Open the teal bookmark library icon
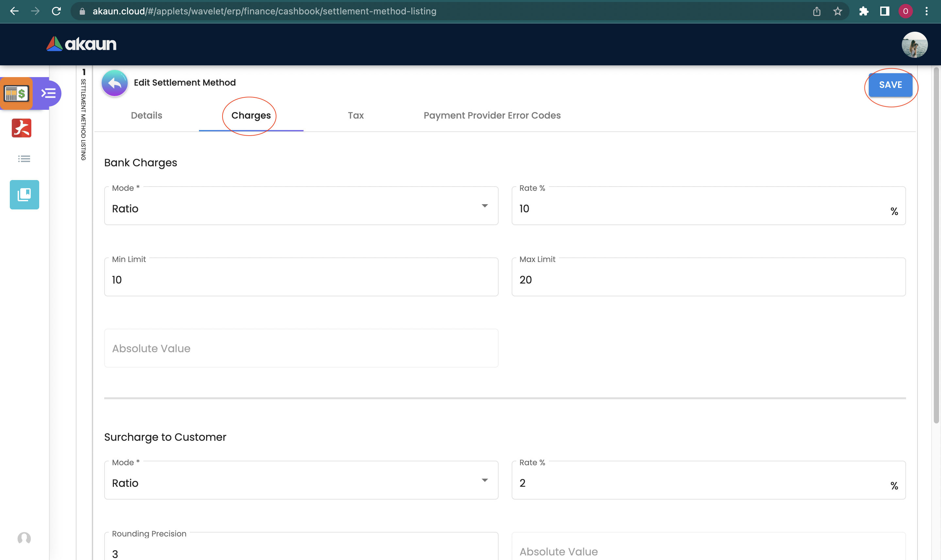This screenshot has height=560, width=941. [x=24, y=194]
